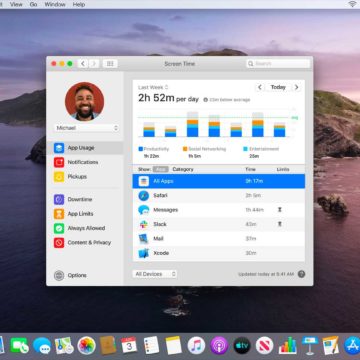Open Podcasts from the Dock
Image resolution: width=360 pixels, height=360 pixels.
click(x=219, y=345)
